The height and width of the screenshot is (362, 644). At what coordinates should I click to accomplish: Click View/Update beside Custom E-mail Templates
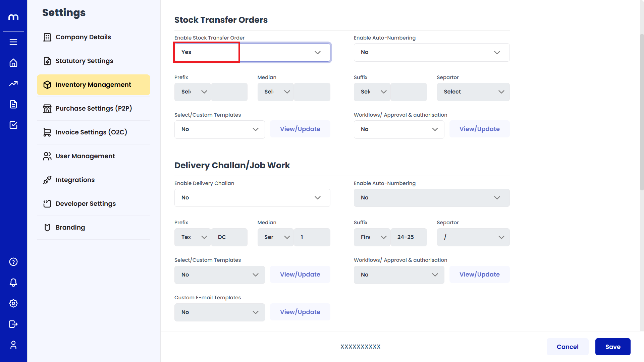point(300,312)
